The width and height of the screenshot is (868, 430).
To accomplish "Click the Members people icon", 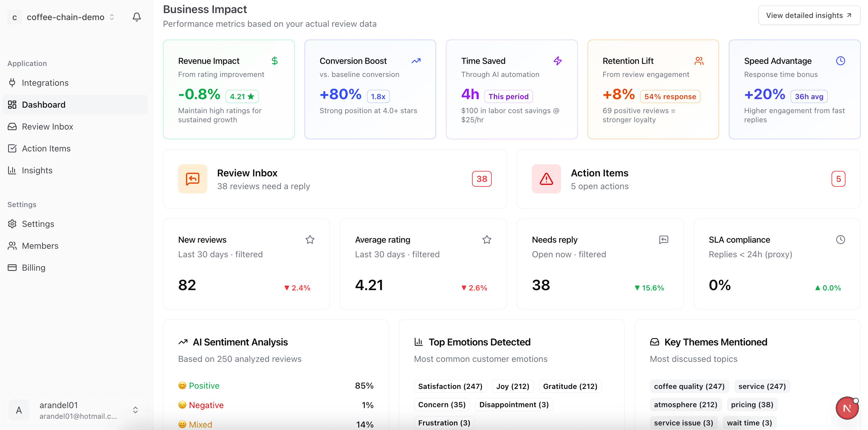I will (x=12, y=245).
